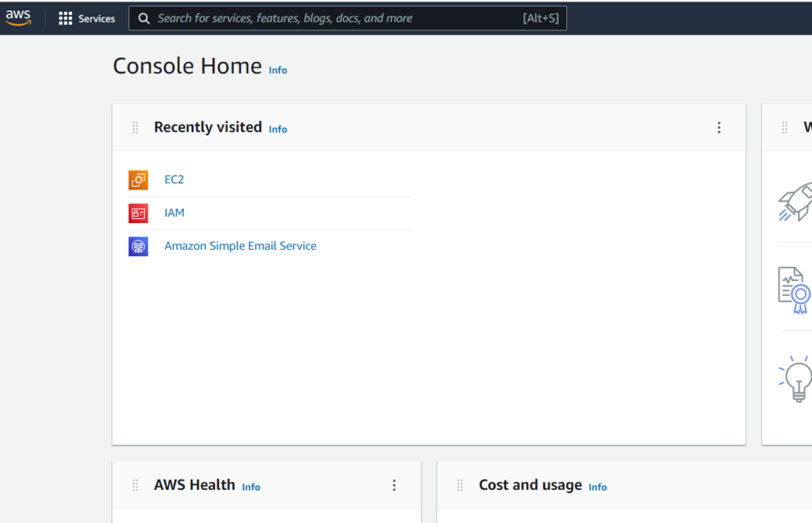Screen dimensions: 812x523
Task: Focus the services search field
Action: coord(347,18)
